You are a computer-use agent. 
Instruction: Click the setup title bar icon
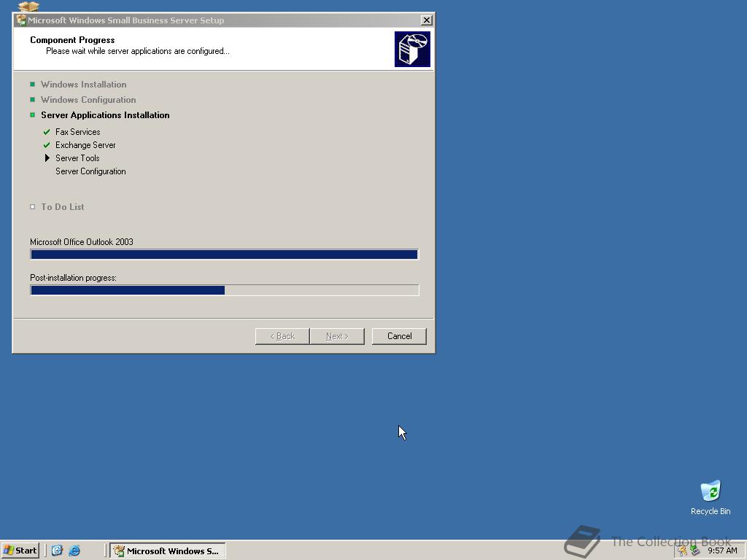tap(21, 20)
